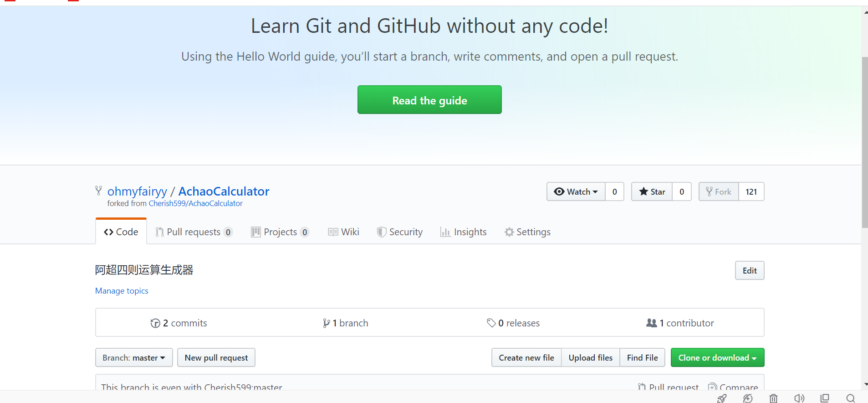Open the Watch dropdown menu
This screenshot has width=868, height=403.
coord(576,191)
